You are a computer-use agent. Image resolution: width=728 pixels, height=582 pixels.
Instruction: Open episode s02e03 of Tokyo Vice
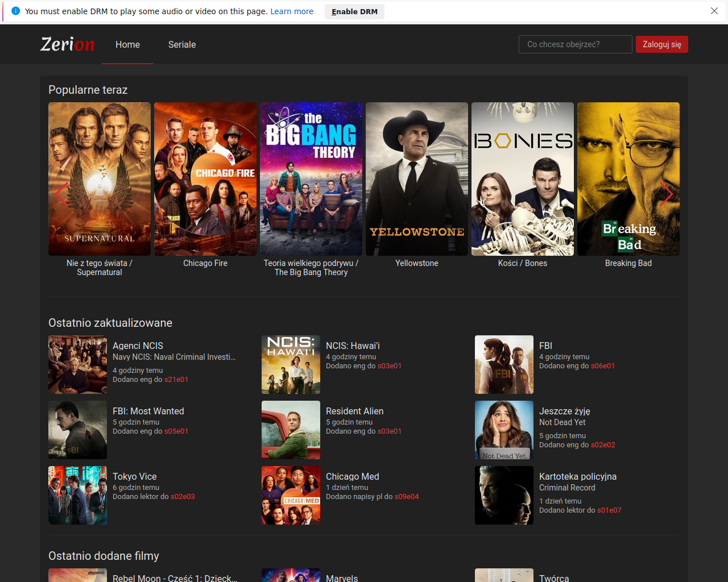tap(183, 497)
